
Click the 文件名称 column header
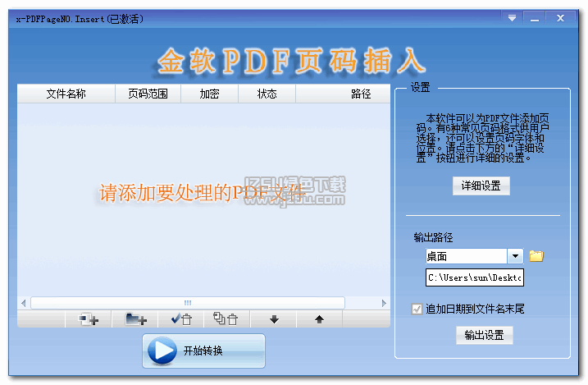point(66,94)
